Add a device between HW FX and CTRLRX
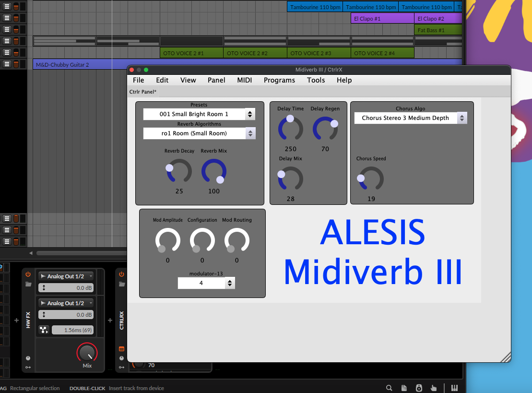Screen dimensions: 532x393 tap(110, 320)
